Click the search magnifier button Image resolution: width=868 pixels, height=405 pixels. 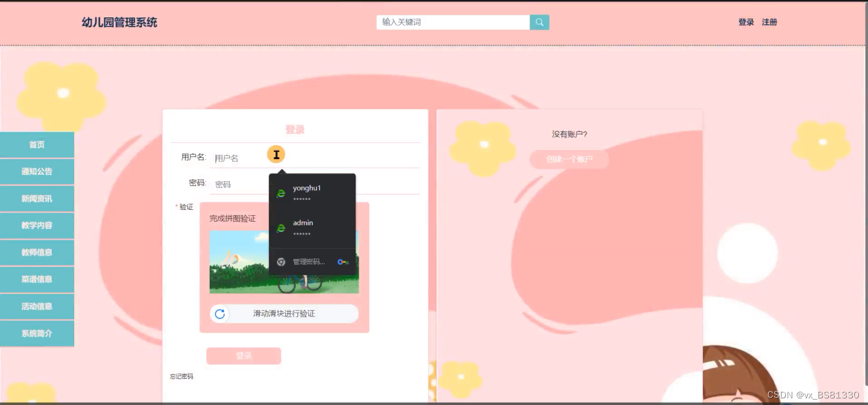tap(539, 22)
